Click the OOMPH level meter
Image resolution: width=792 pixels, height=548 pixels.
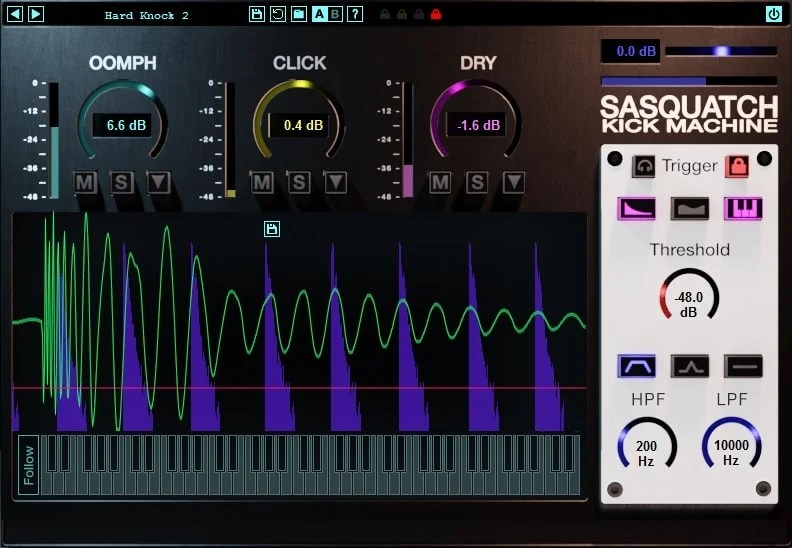(x=54, y=140)
